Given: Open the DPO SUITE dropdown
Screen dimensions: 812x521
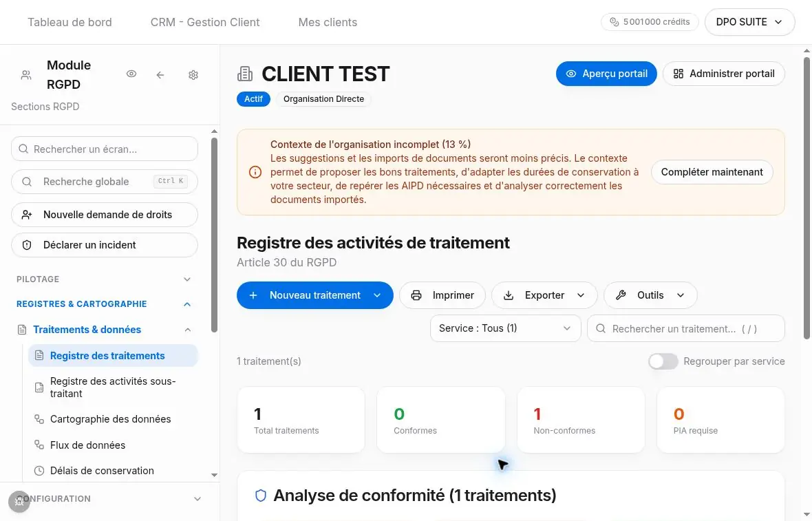Looking at the screenshot, I should 749,22.
